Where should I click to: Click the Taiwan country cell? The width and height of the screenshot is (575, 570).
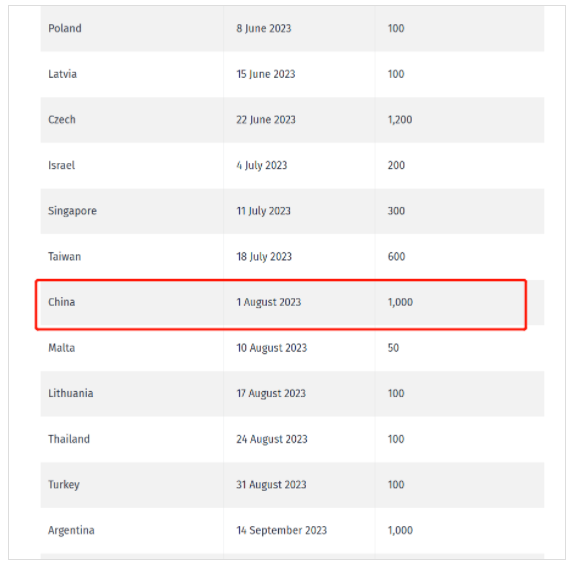click(x=65, y=256)
